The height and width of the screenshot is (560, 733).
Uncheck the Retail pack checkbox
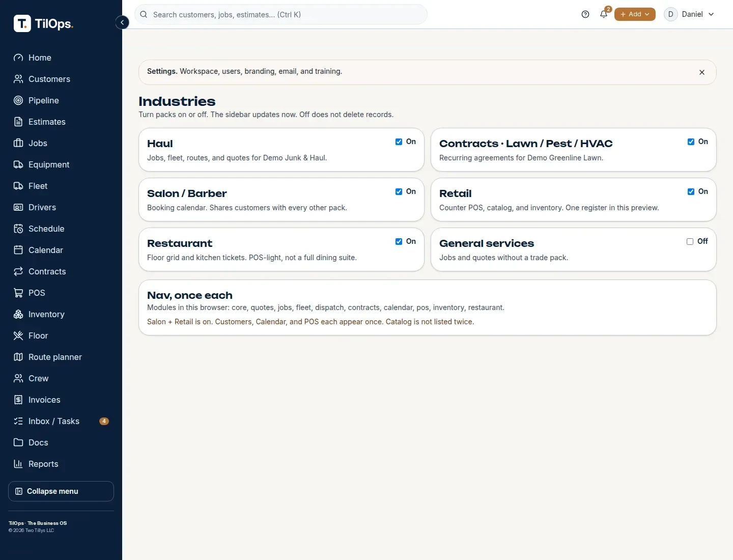(691, 191)
